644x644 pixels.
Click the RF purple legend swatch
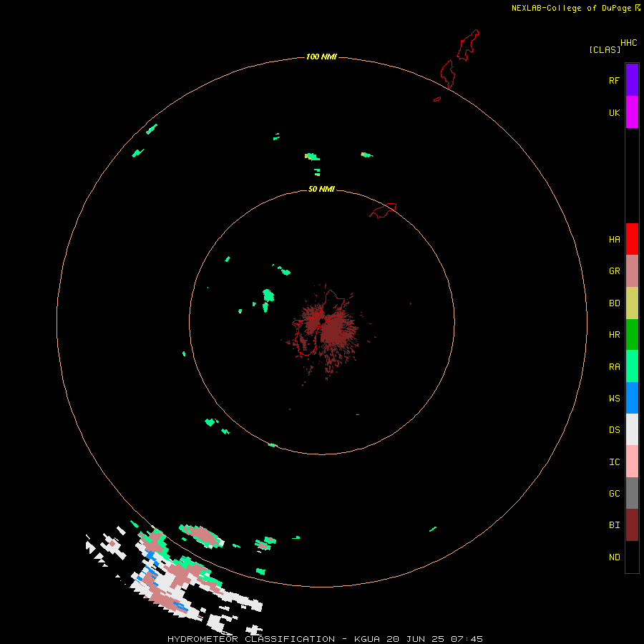(x=632, y=79)
